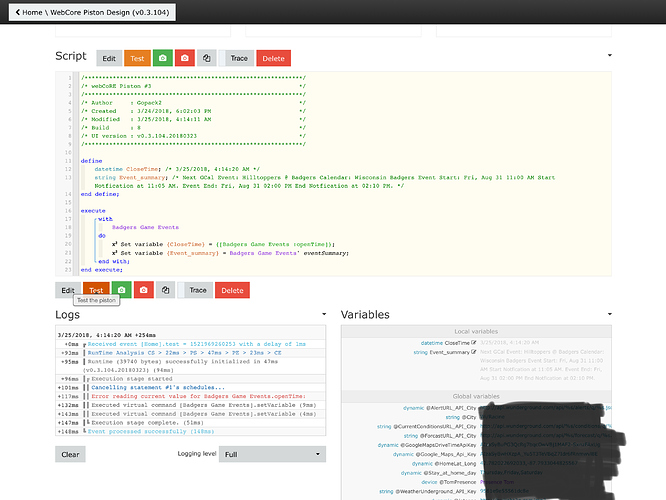Click 'Logs' section heading
Viewport: 666px width, 500px height.
(x=68, y=315)
